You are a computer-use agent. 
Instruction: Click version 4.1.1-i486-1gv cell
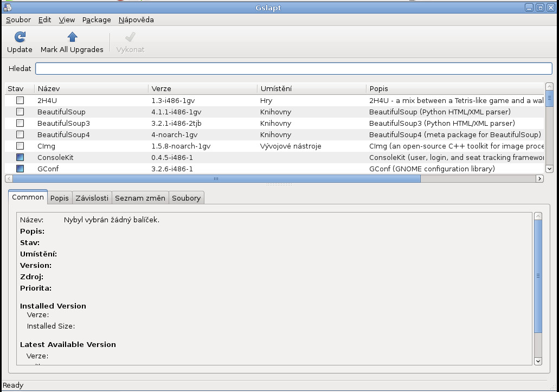[176, 112]
